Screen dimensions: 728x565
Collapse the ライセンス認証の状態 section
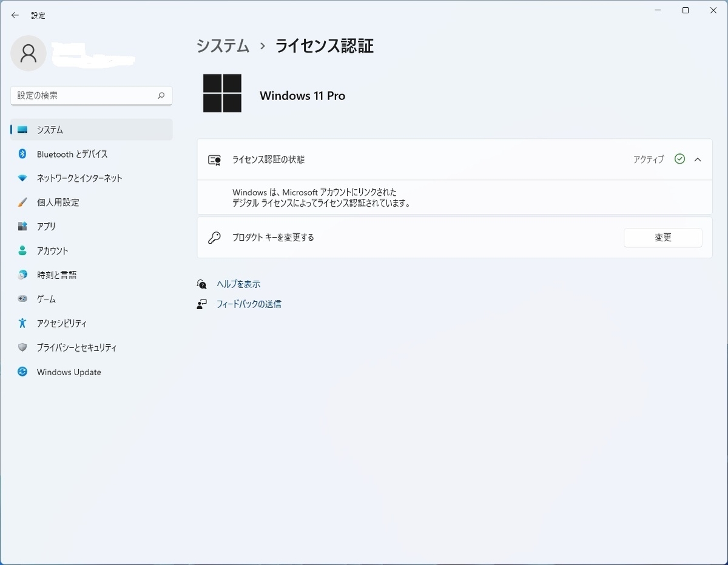(x=698, y=159)
